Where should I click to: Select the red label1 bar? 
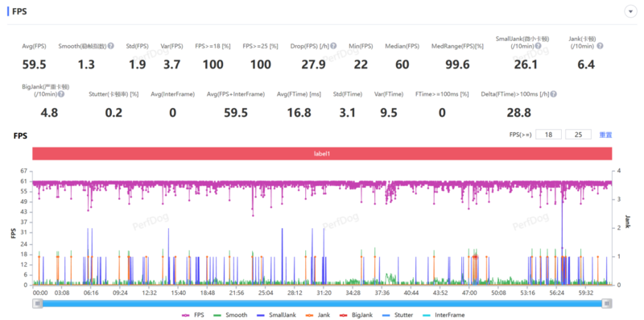pos(323,153)
